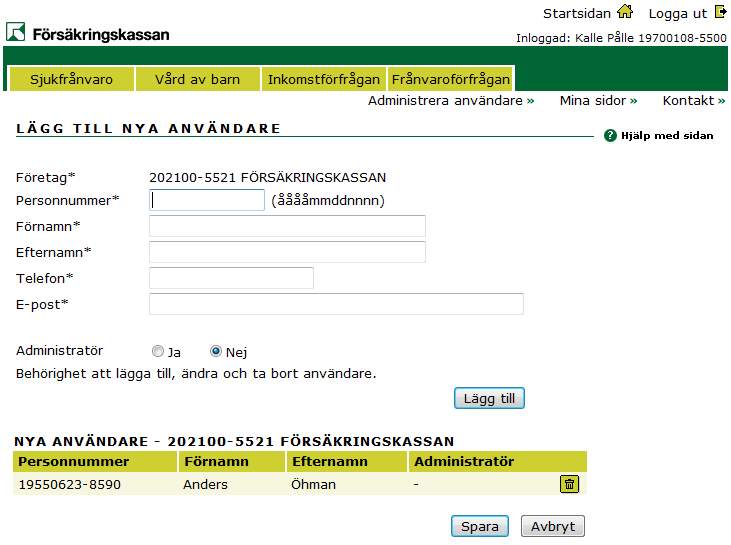
Task: Click into the Förnamn text field
Action: click(x=287, y=226)
